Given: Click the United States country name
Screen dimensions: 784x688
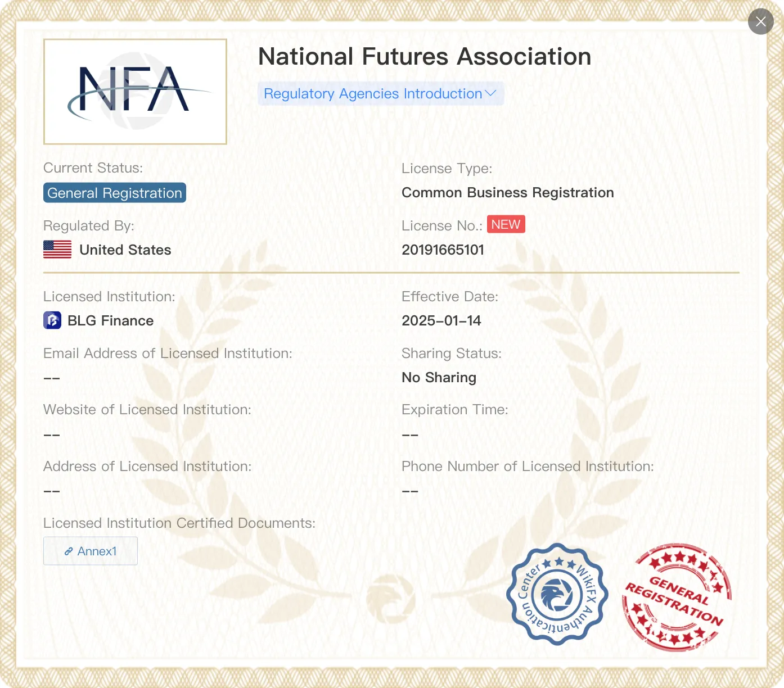Looking at the screenshot, I should click(x=125, y=250).
